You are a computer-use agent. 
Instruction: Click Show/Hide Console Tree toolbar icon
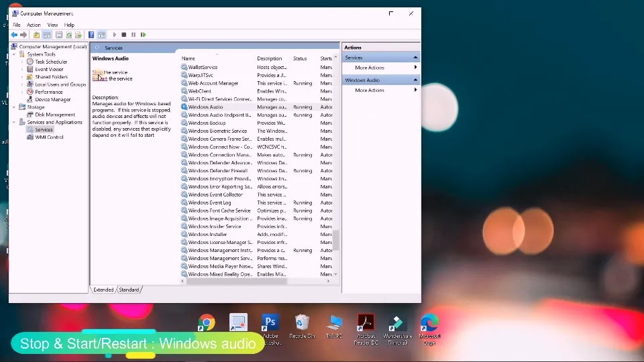pos(47,35)
